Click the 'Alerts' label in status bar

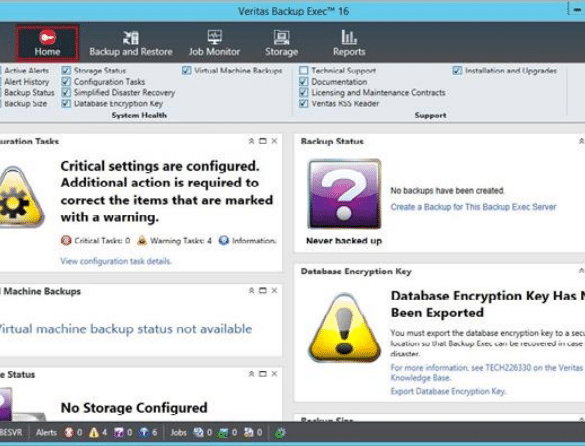[46, 433]
